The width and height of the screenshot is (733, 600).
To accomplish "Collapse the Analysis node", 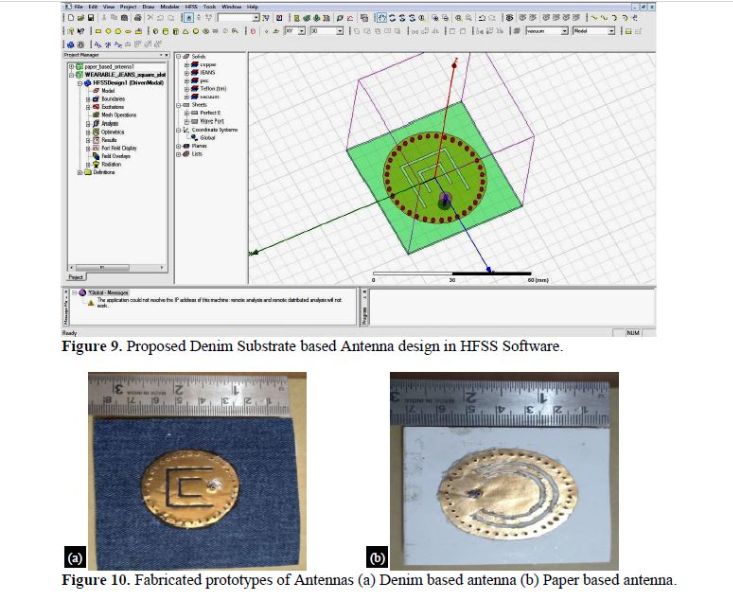I will [x=88, y=123].
